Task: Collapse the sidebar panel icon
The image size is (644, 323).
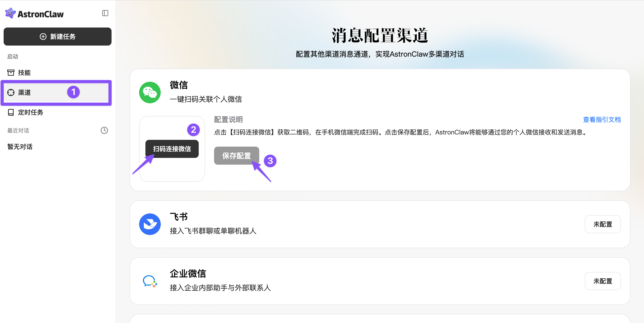Action: tap(105, 13)
